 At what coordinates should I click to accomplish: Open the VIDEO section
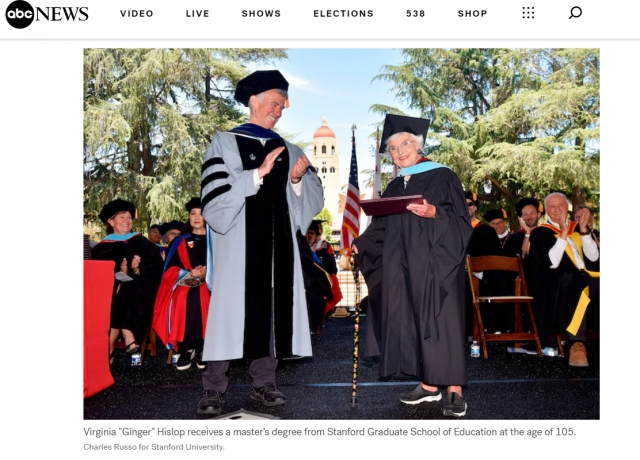pos(137,13)
